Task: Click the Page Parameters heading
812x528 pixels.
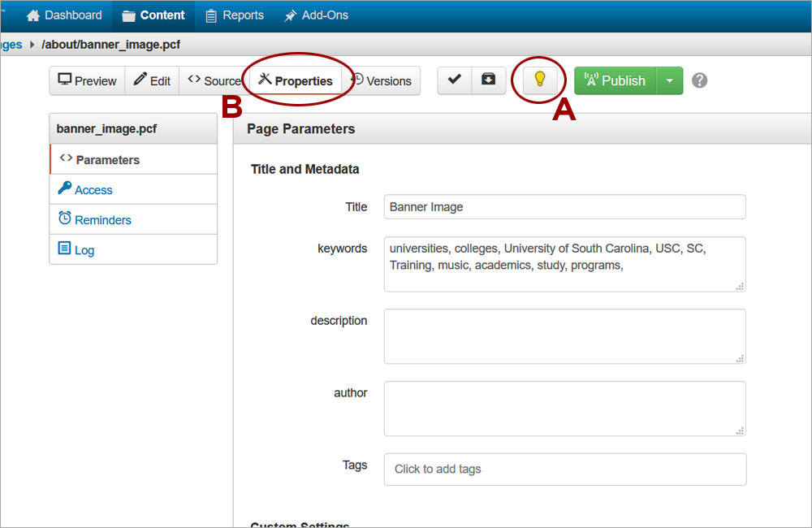Action: point(301,128)
